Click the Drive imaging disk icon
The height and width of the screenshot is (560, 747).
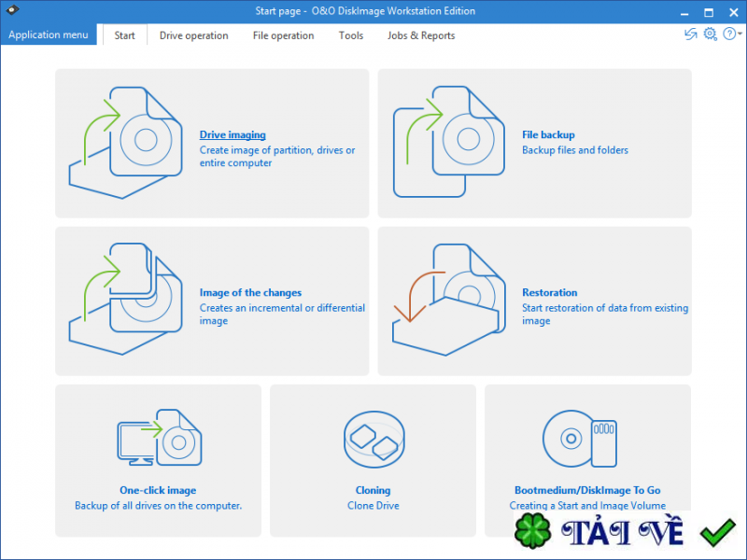(125, 143)
